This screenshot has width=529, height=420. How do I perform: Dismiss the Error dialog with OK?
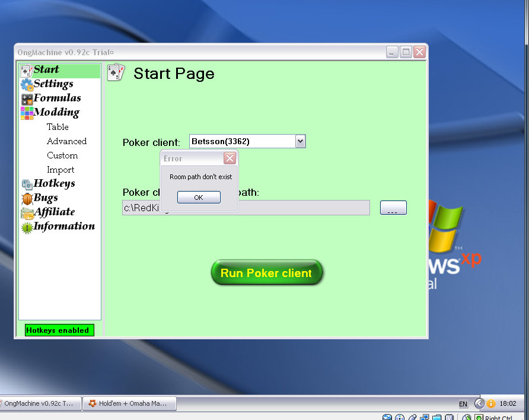coord(199,198)
